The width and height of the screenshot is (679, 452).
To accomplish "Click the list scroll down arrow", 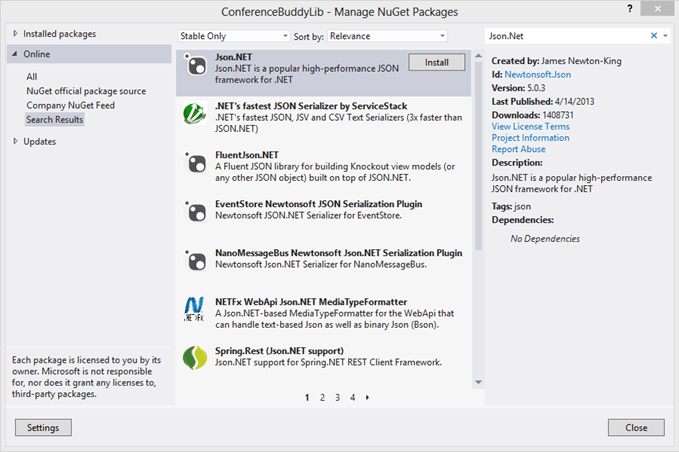I will (478, 382).
